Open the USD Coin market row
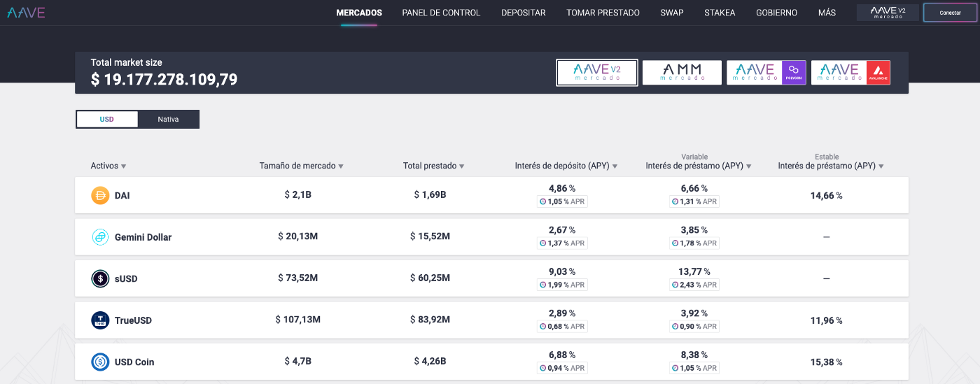The height and width of the screenshot is (384, 980). (491, 362)
